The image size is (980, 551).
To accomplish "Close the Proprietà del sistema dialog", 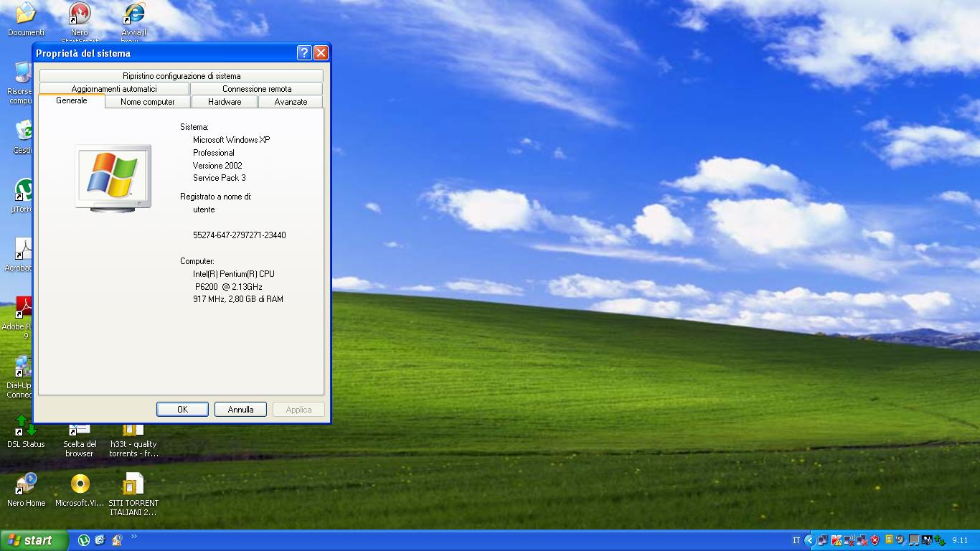I will tap(321, 52).
